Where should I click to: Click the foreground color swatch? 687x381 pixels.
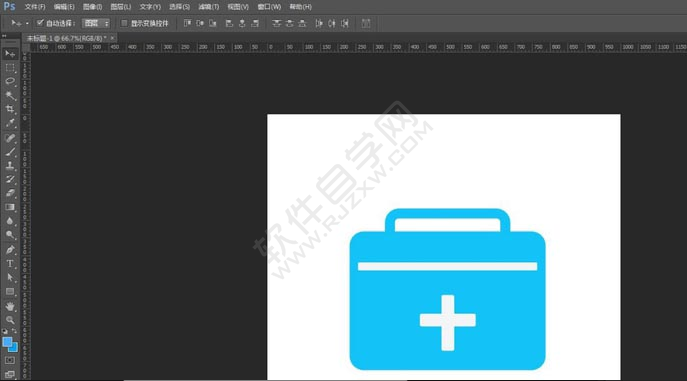point(7,342)
